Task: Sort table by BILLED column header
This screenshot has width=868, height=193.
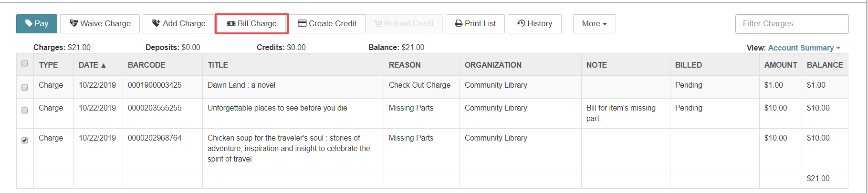Action: click(688, 65)
